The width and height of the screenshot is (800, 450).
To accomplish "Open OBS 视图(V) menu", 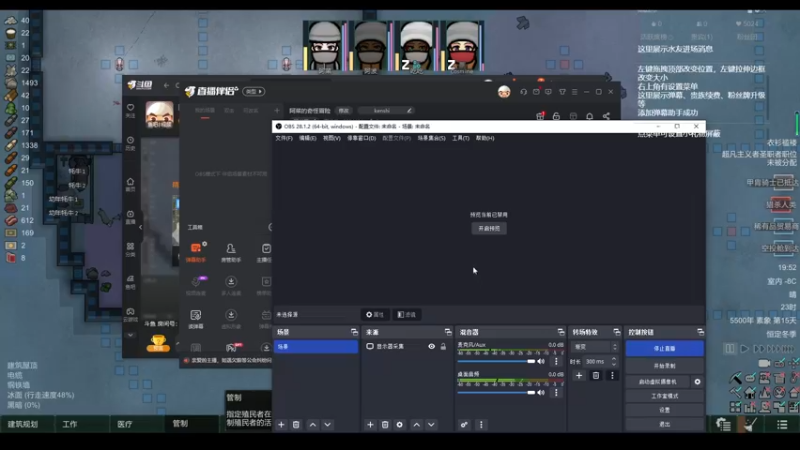I will (332, 138).
